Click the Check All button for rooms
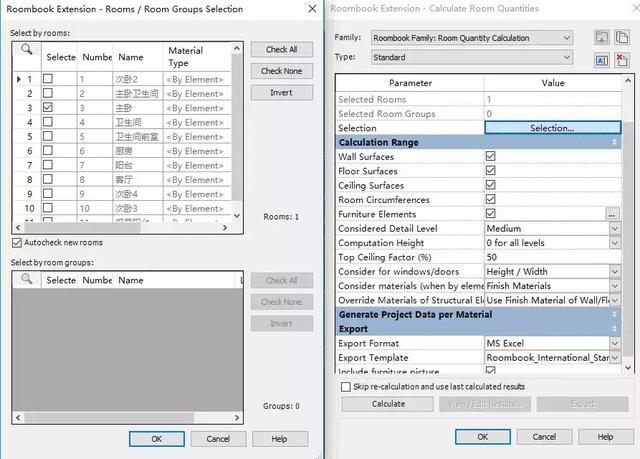The width and height of the screenshot is (640, 459). tap(282, 49)
